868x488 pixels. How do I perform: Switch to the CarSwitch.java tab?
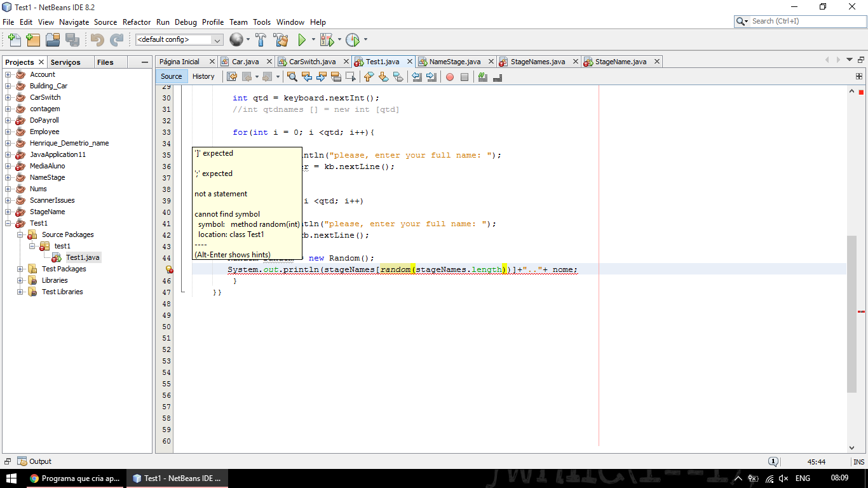coord(312,62)
